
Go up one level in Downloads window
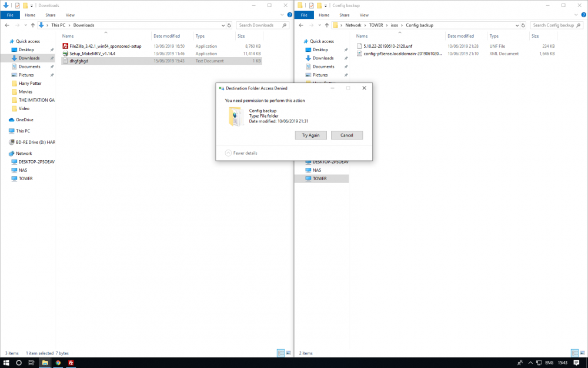pos(32,25)
